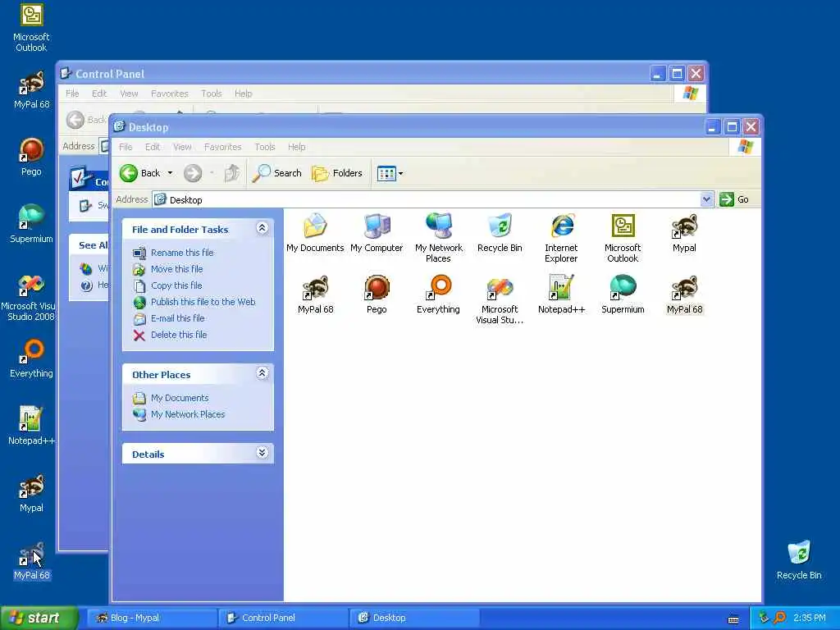Switch to Blog - Mypal taskbar button
Screen dimensions: 840x630
pyautogui.click(x=152, y=618)
